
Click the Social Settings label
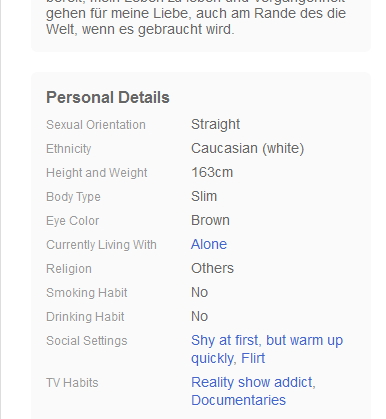pos(87,341)
